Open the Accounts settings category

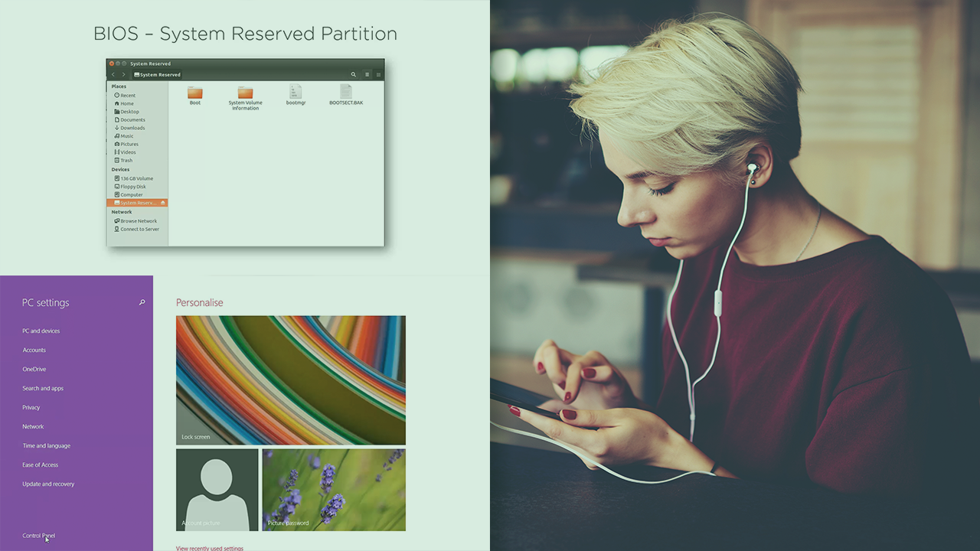[x=34, y=350]
